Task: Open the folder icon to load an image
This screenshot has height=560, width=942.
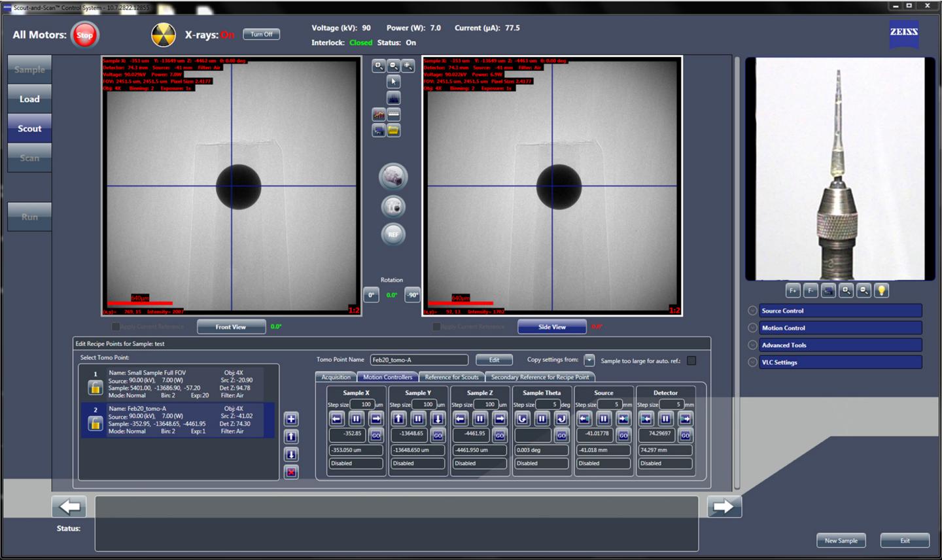Action: point(393,130)
